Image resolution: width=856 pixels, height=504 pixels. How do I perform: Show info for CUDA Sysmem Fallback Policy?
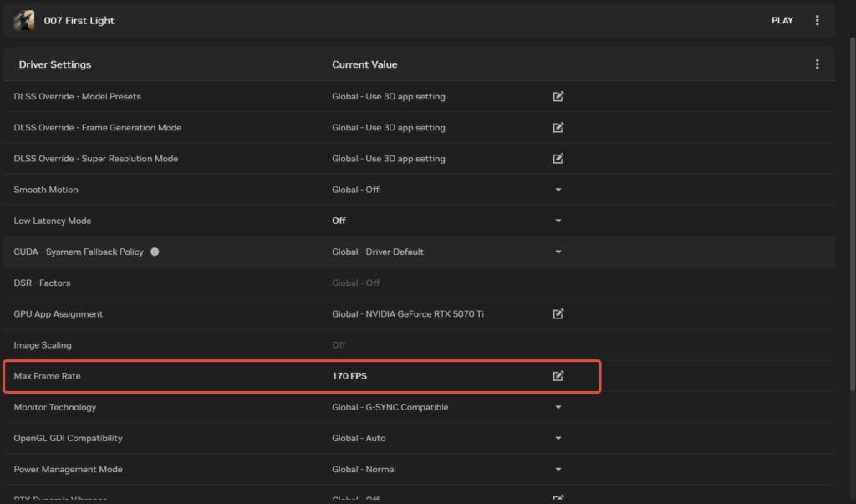pyautogui.click(x=155, y=252)
